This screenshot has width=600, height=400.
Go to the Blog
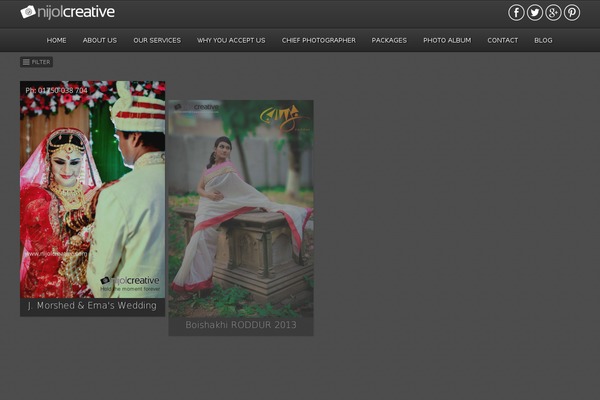coord(543,40)
